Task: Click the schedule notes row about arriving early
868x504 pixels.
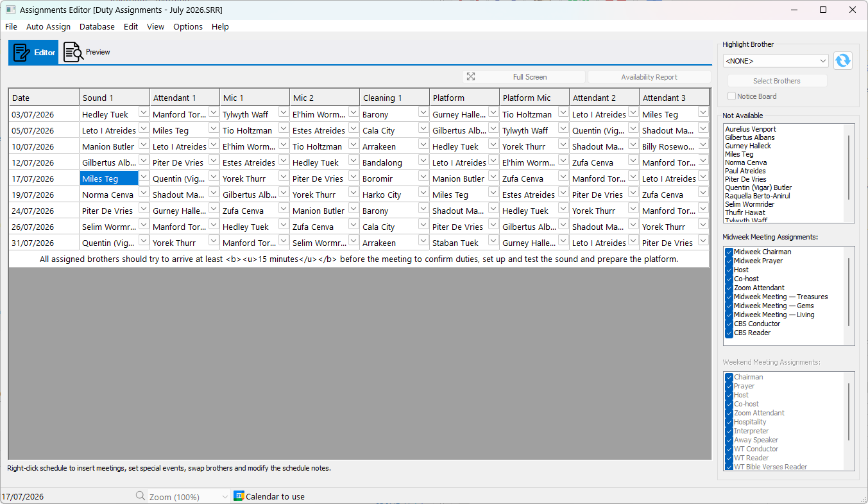Action: coord(359,259)
